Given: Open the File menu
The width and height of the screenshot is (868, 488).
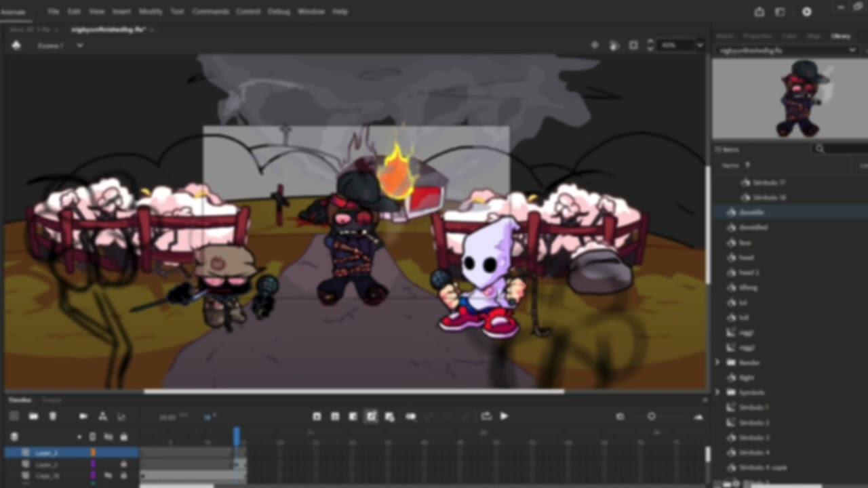Looking at the screenshot, I should click(54, 12).
